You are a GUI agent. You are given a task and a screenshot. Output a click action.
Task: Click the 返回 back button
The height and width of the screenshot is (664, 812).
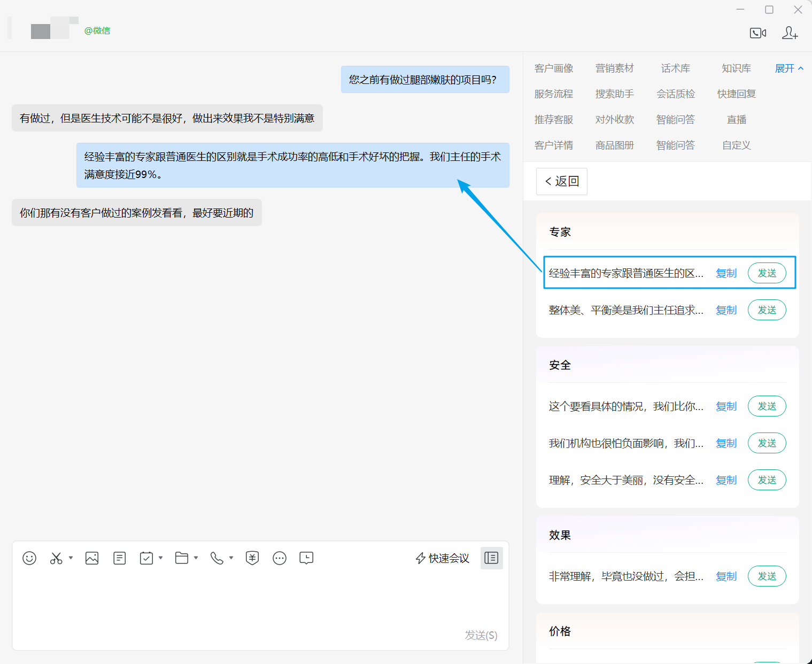[x=561, y=181]
